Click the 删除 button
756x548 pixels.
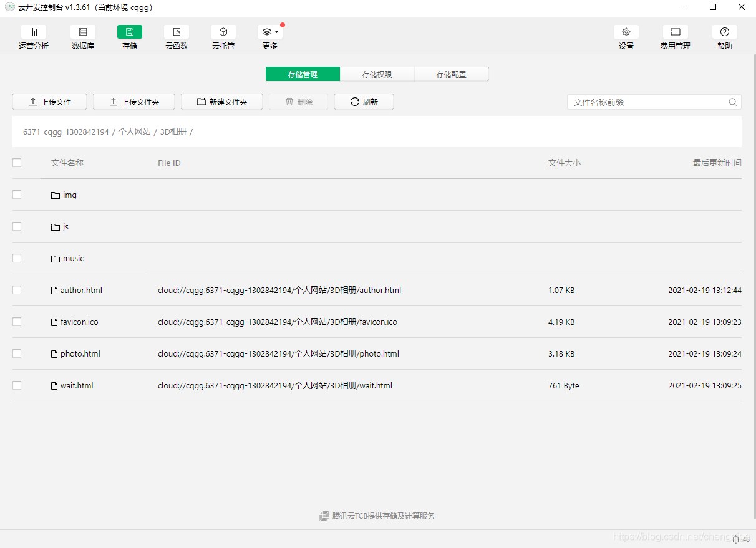pyautogui.click(x=298, y=102)
